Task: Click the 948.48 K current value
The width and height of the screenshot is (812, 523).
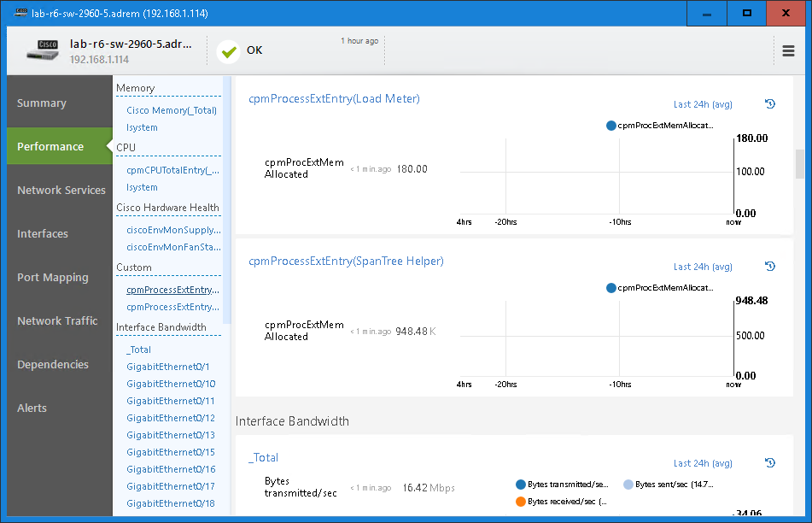Action: pos(415,332)
